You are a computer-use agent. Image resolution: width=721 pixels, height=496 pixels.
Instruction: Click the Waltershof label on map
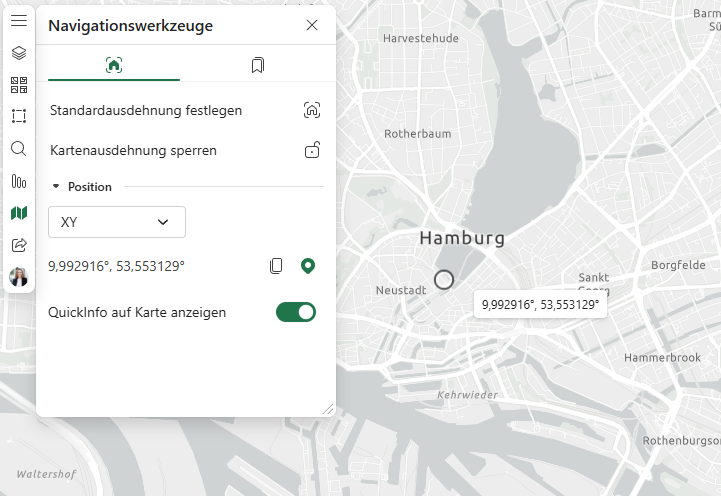point(46,474)
